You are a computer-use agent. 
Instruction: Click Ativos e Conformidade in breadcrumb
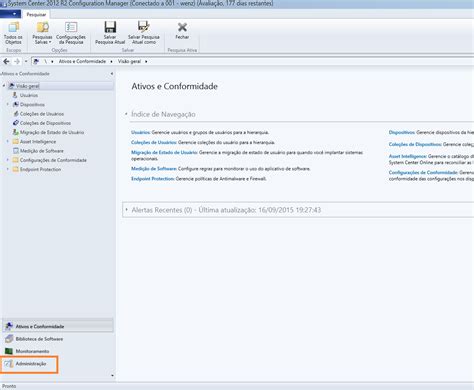click(82, 61)
